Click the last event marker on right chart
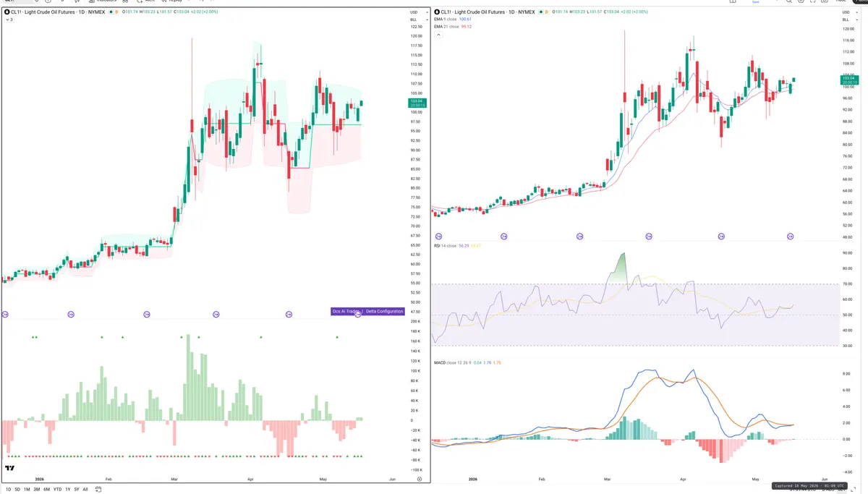 [790, 236]
